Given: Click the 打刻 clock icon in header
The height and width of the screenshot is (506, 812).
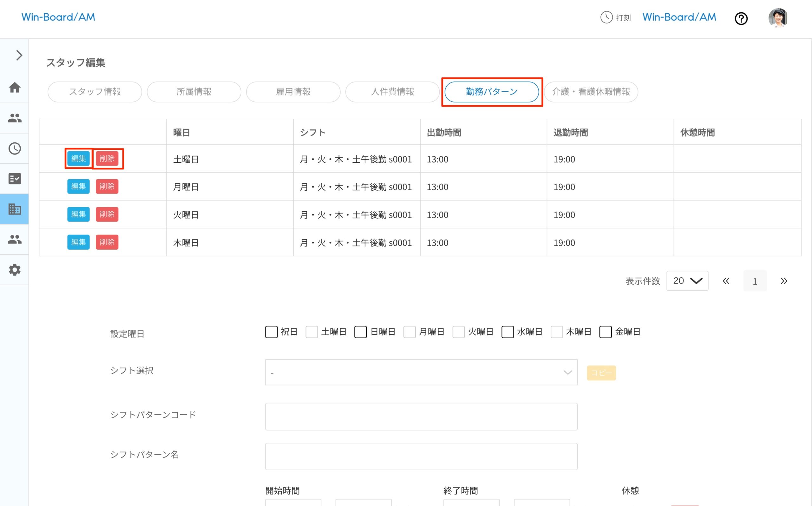Looking at the screenshot, I should coord(606,18).
